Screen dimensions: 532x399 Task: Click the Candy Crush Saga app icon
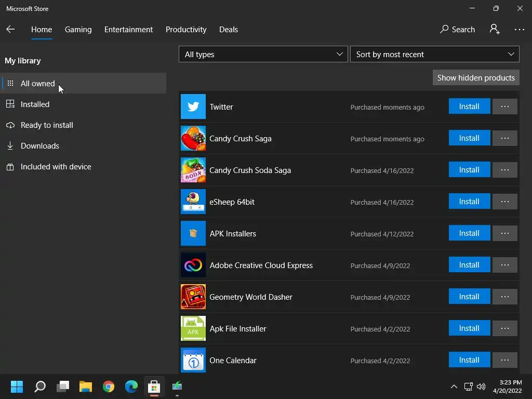coord(193,138)
